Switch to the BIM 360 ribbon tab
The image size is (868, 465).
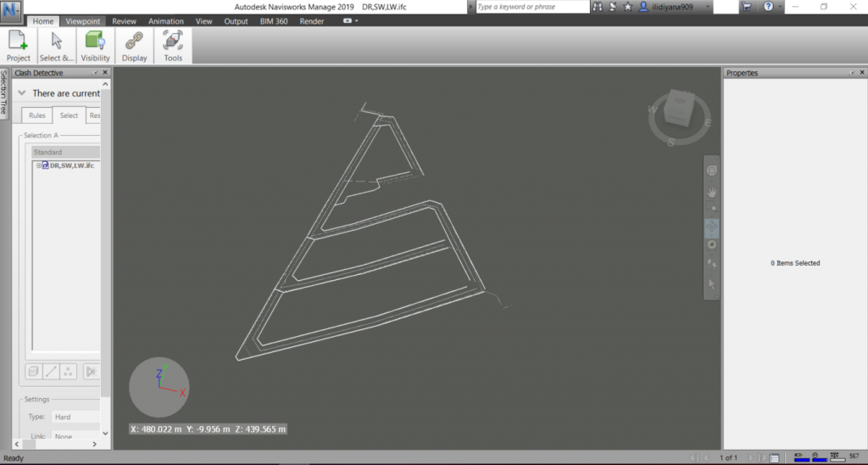tap(274, 21)
